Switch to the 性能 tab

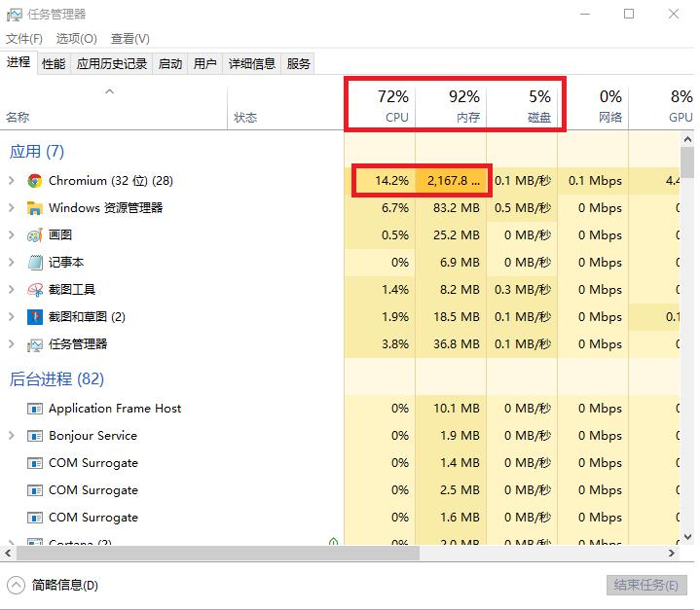54,64
